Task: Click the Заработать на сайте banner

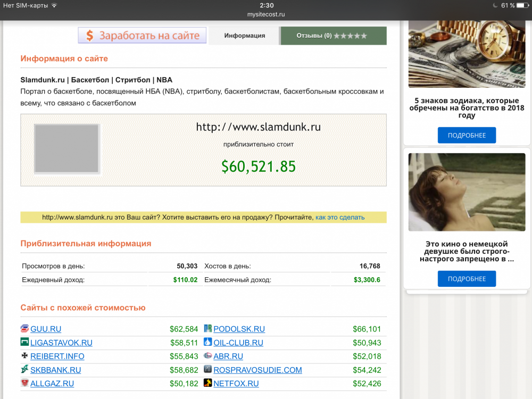Action: tap(142, 36)
